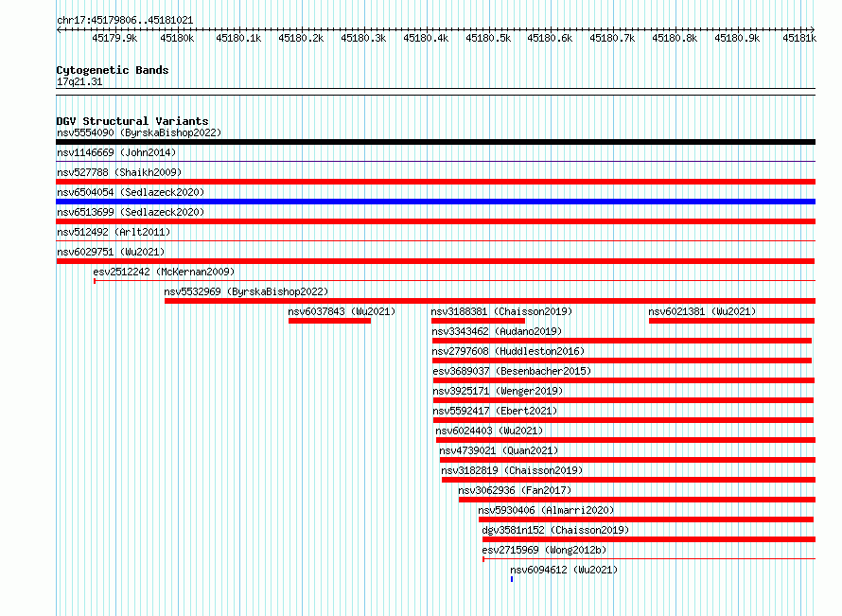Click the Cytogenetic Bands track title
Viewport: 842px width, 616px height.
pyautogui.click(x=113, y=70)
